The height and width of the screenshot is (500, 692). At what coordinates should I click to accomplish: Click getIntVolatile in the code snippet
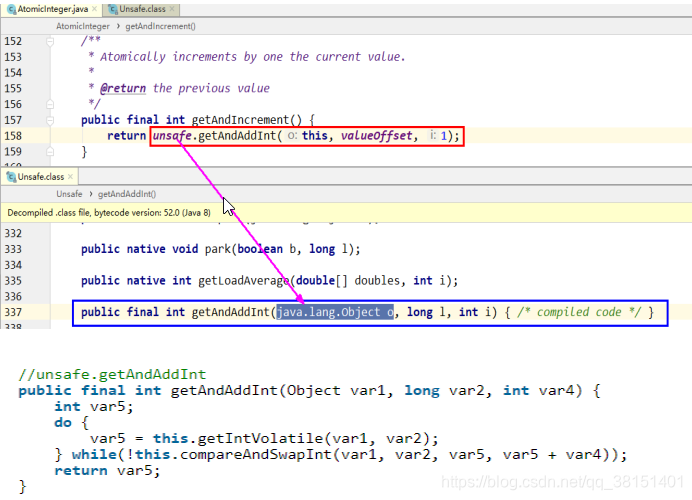pyautogui.click(x=260, y=438)
